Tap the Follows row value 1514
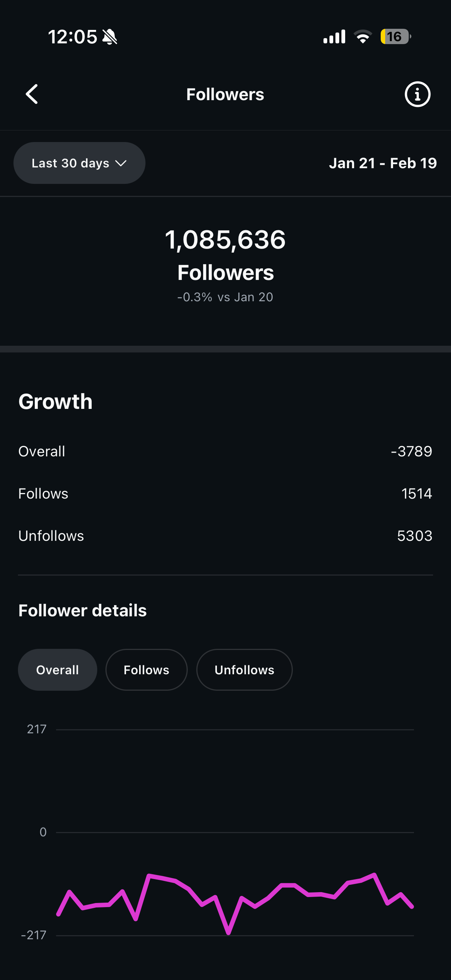Image resolution: width=451 pixels, height=980 pixels. [x=416, y=494]
